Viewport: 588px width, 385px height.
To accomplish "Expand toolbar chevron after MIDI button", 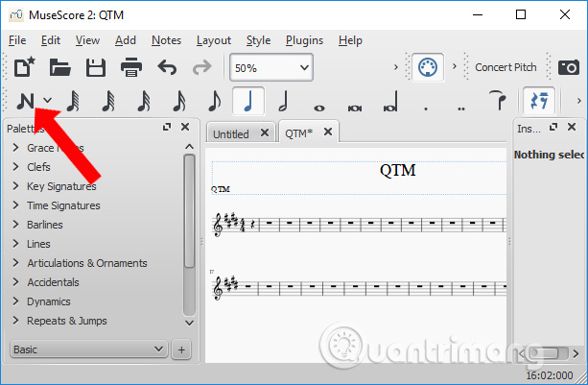I will point(455,66).
